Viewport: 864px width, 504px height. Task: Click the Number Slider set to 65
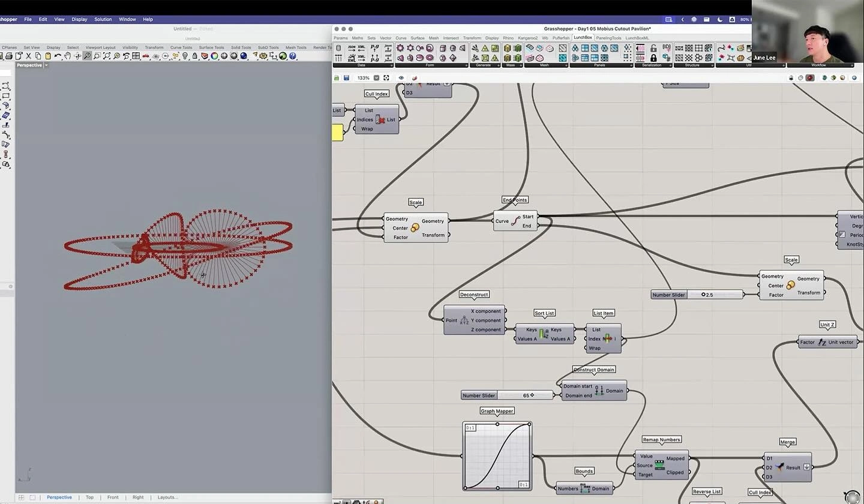point(508,395)
